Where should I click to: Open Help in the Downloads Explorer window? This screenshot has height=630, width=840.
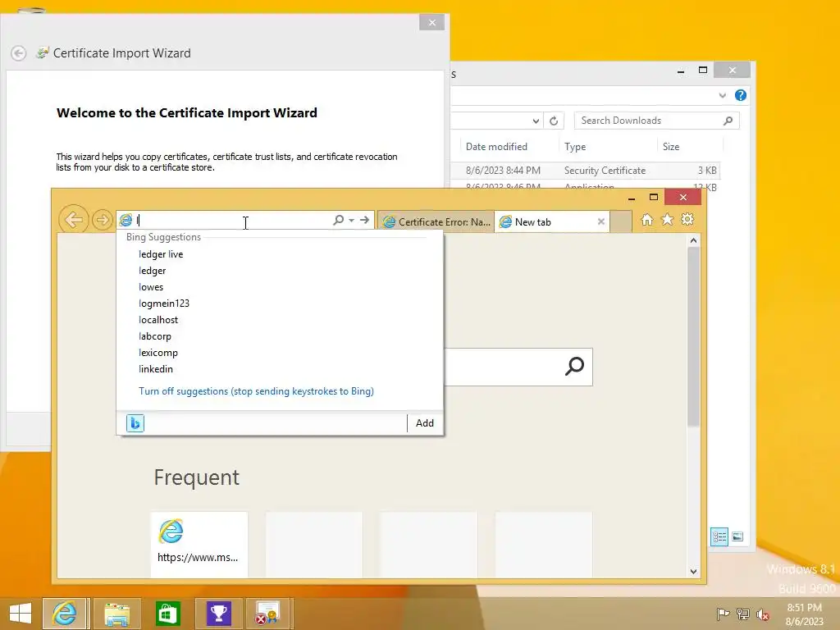tap(741, 95)
